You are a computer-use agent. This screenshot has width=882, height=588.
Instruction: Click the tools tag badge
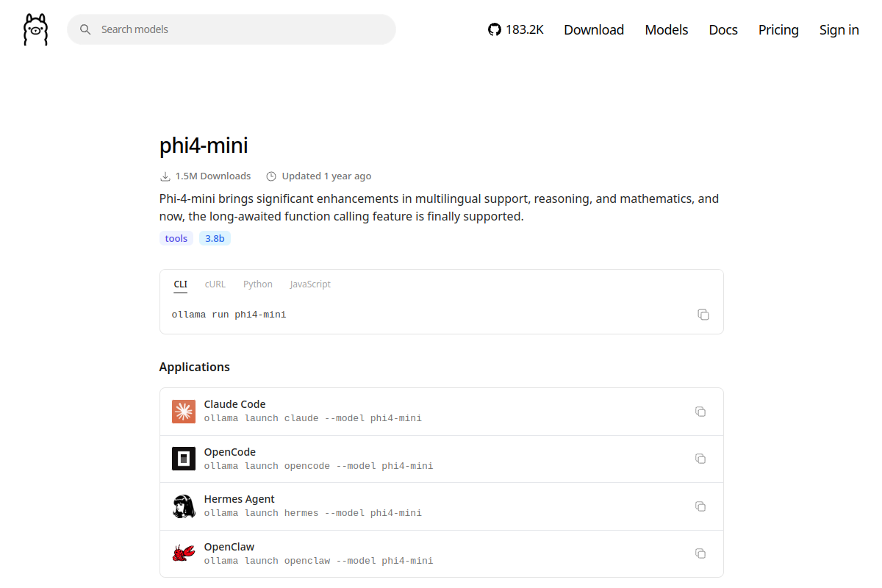pyautogui.click(x=176, y=238)
